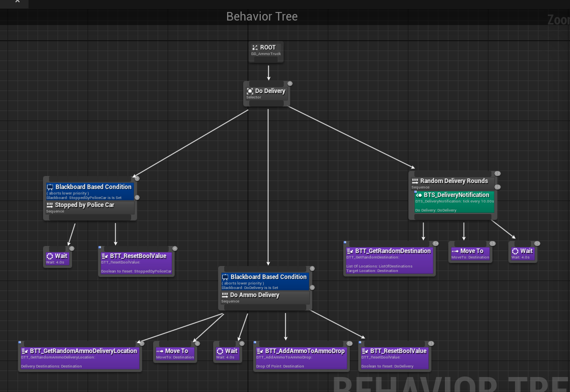The height and width of the screenshot is (392, 570).
Task: Click the Move To arrow icon under Random Delivery Rounds
Action: click(455, 251)
